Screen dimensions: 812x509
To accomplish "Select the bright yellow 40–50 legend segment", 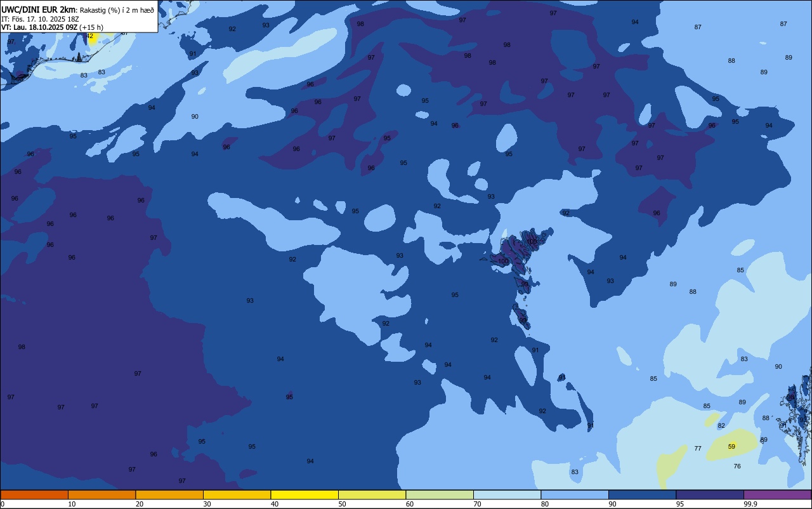I will pos(304,494).
